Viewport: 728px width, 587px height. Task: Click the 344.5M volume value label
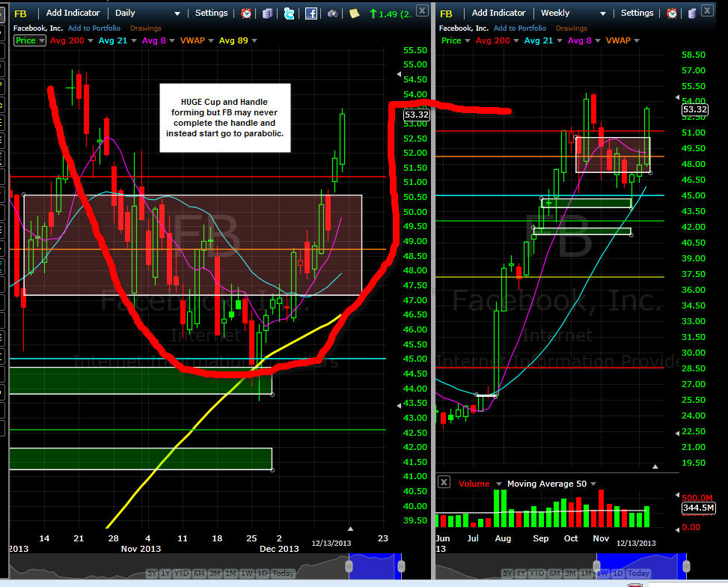click(x=698, y=508)
